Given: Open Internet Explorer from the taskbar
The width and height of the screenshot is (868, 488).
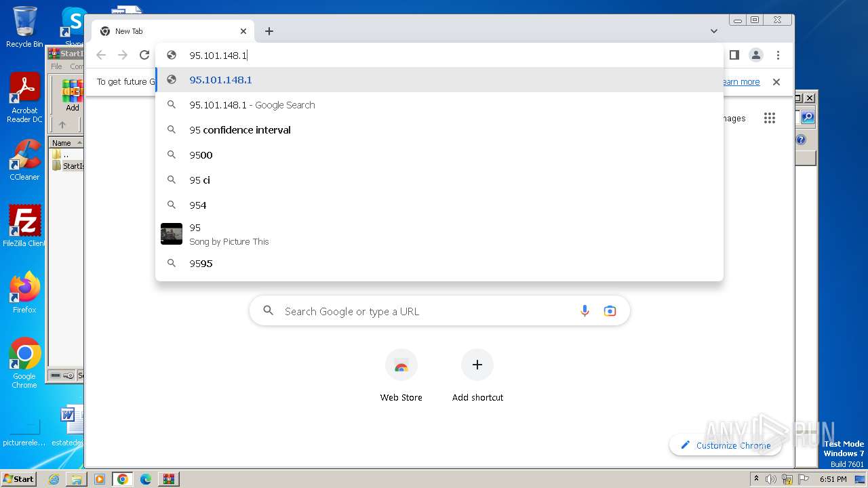Looking at the screenshot, I should coord(54,479).
